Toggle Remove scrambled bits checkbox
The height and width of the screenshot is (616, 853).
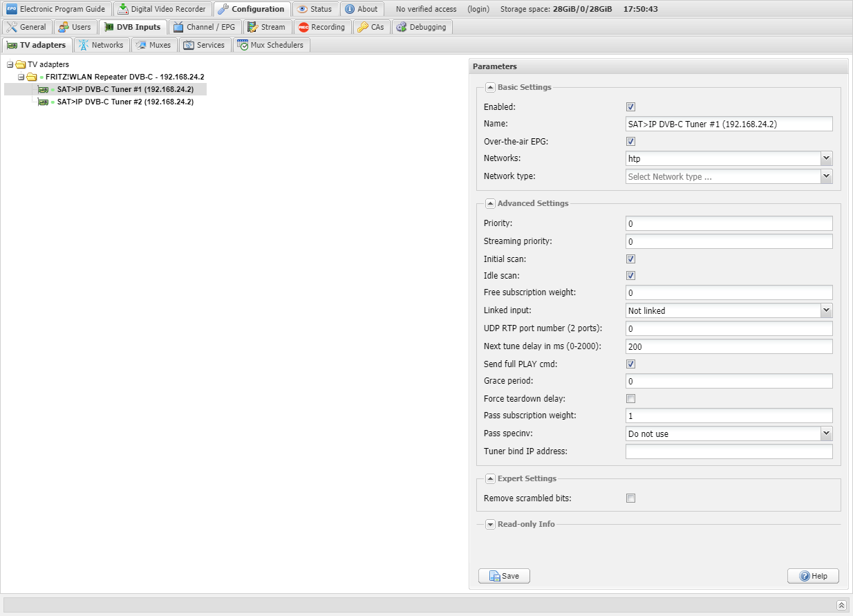(630, 498)
